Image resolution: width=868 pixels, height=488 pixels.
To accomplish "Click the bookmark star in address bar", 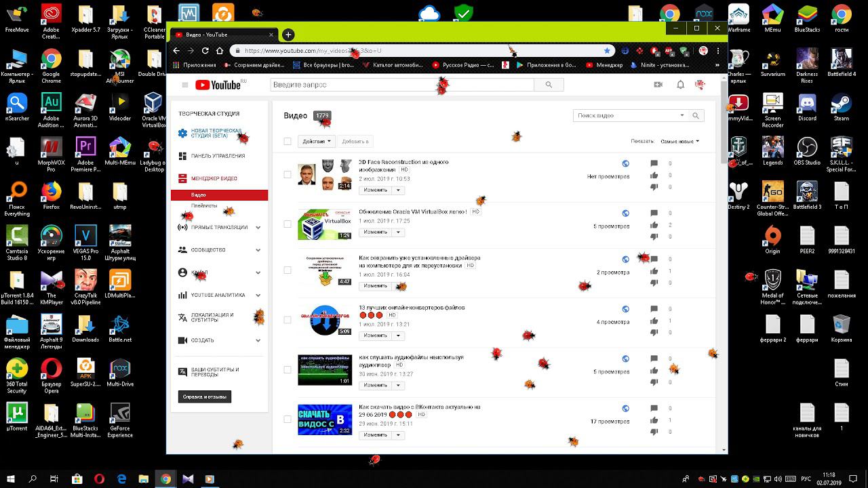I will 607,51.
